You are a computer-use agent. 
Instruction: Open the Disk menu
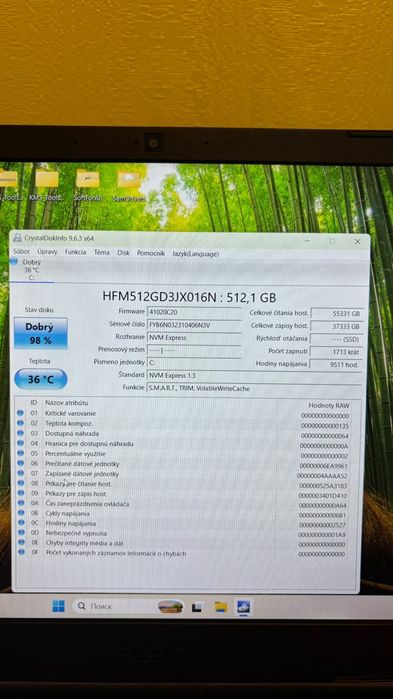click(x=123, y=253)
